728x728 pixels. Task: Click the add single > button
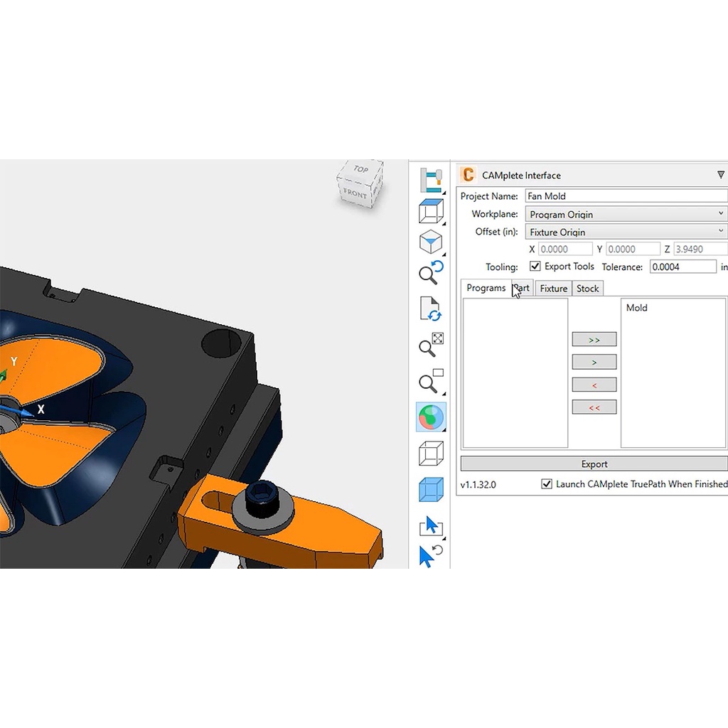click(x=594, y=362)
